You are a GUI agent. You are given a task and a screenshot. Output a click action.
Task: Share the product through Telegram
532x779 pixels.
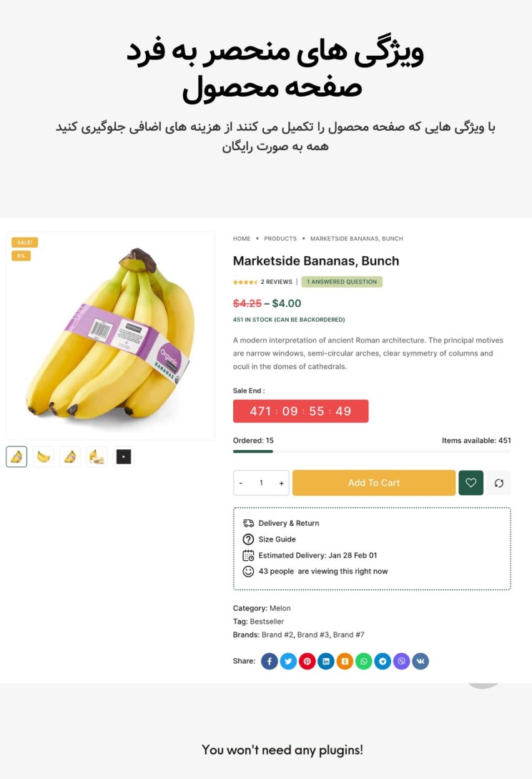(383, 661)
